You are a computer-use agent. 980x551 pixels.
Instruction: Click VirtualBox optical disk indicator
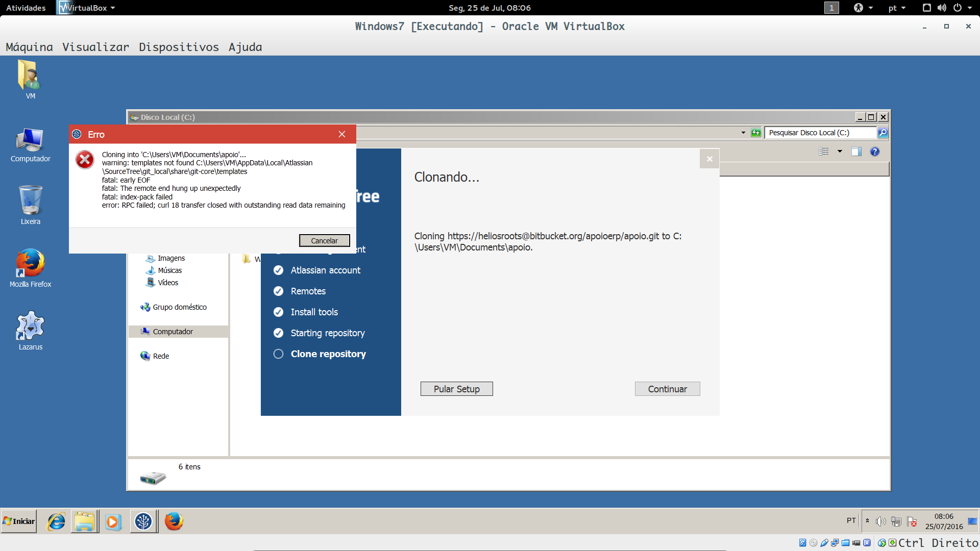pyautogui.click(x=814, y=543)
